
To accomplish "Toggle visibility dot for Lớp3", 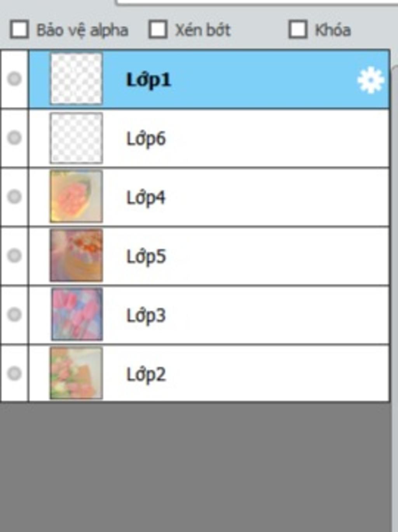I will (15, 314).
